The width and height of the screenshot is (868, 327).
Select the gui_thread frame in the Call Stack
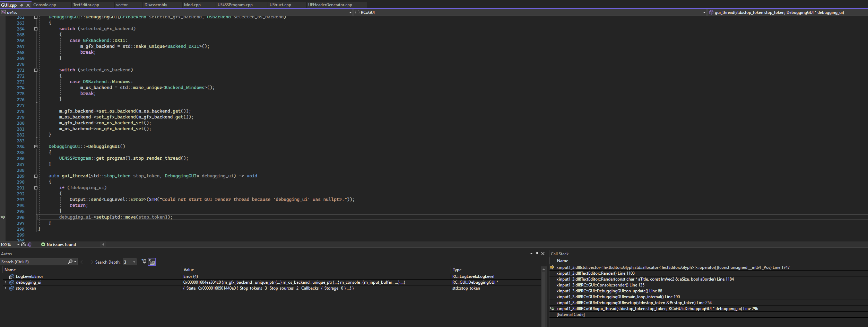tap(657, 308)
